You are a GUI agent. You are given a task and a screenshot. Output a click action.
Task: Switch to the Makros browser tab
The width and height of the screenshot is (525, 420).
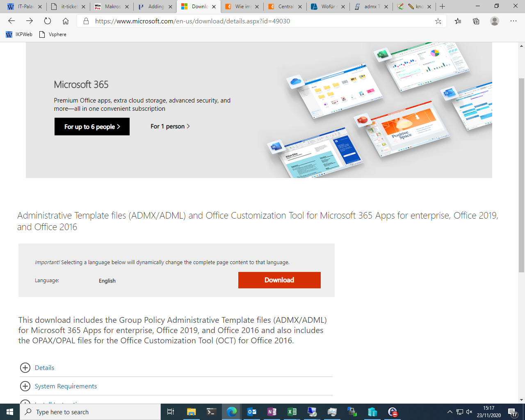pyautogui.click(x=112, y=7)
